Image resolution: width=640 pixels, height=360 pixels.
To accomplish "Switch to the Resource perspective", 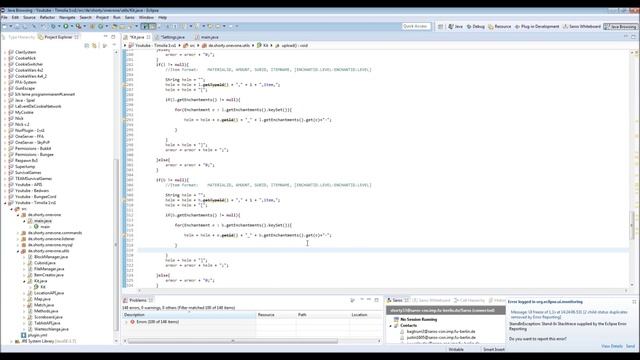I will click(499, 27).
